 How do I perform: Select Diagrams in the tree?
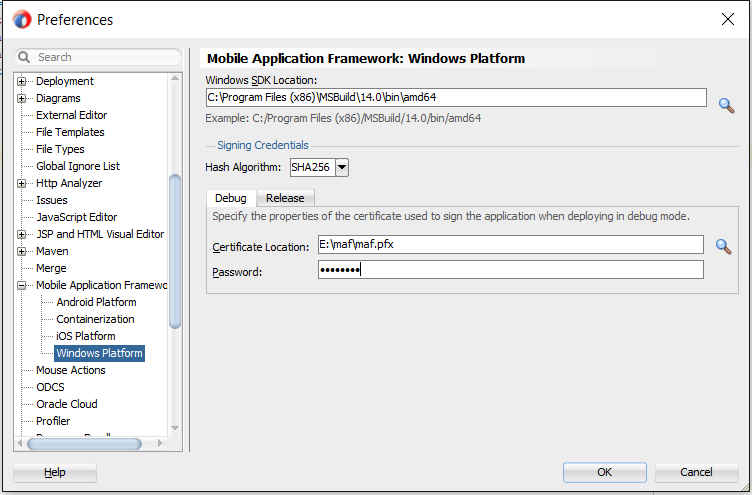point(58,98)
